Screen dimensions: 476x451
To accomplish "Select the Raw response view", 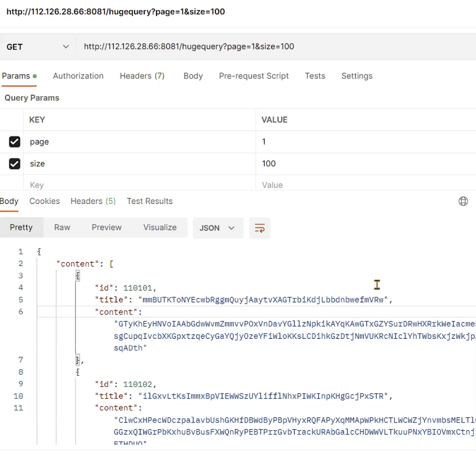I will 62,227.
